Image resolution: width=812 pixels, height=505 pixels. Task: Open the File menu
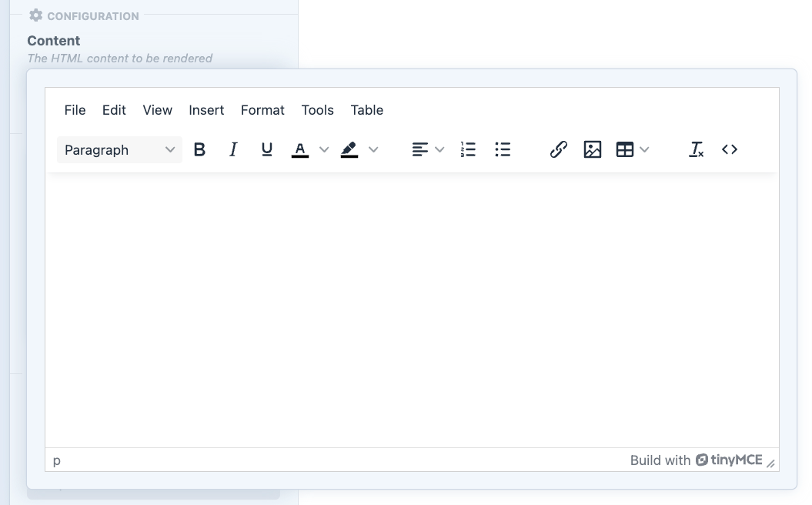[75, 110]
